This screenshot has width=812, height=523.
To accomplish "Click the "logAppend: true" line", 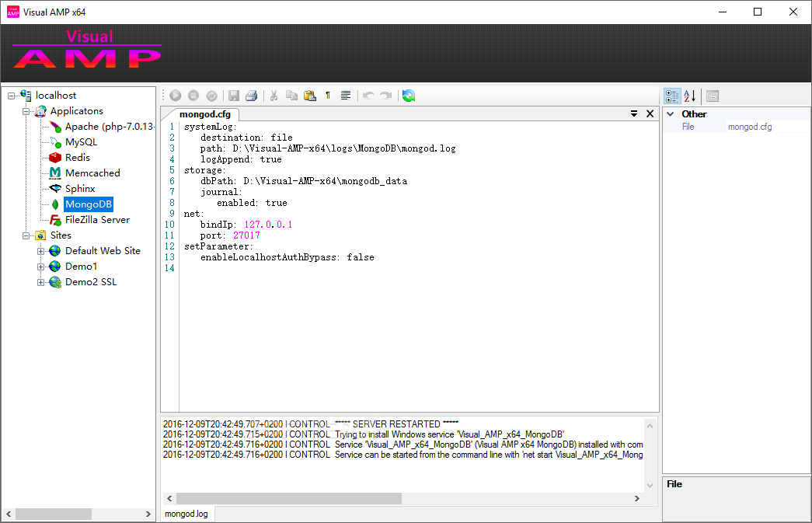I will (x=241, y=159).
